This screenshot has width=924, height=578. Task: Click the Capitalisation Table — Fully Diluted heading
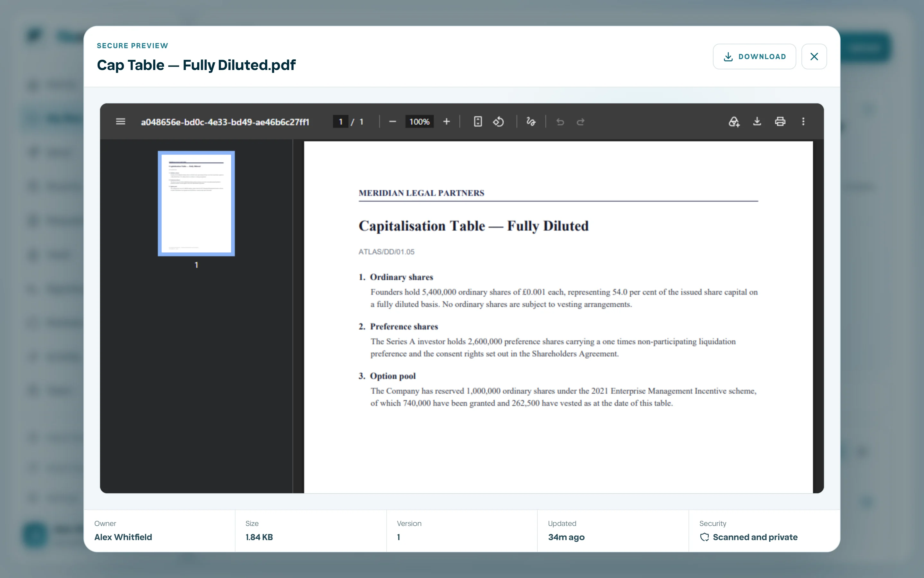click(x=474, y=226)
